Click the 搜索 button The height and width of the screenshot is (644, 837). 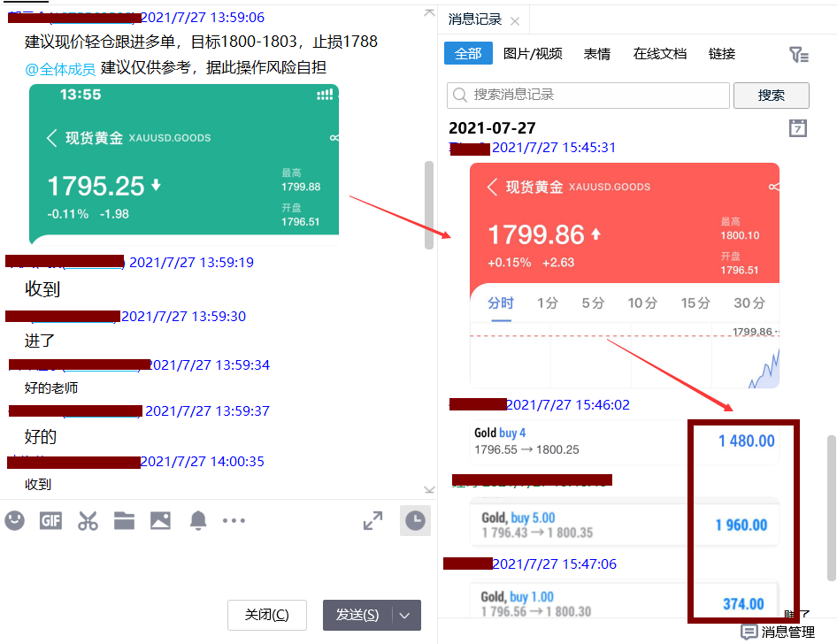point(772,96)
